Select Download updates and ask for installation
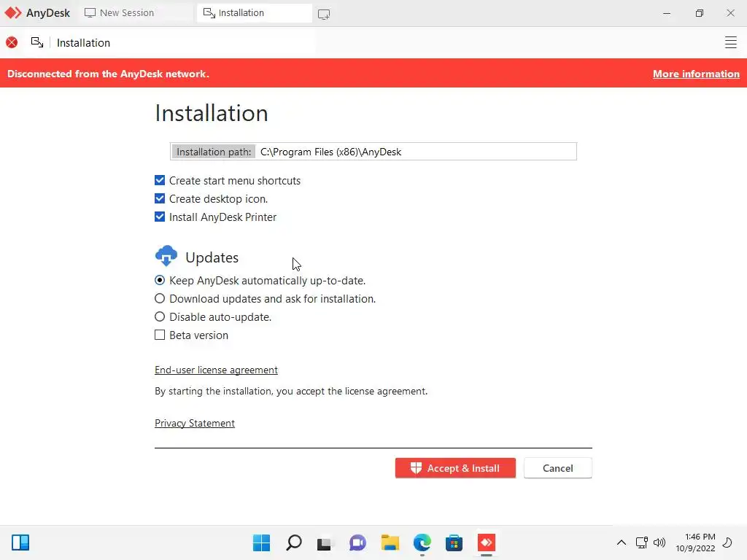The image size is (747, 560). [160, 298]
